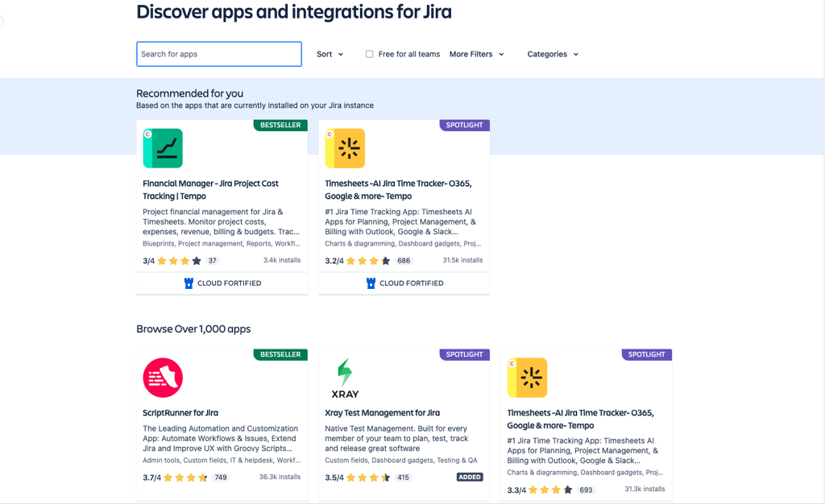Click star rating next to 693 reviews
This screenshot has height=504, width=825.
click(549, 490)
